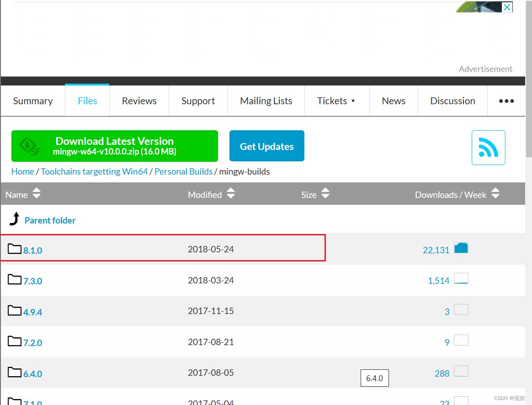Click the 2017-11-15 modified date
The width and height of the screenshot is (532, 405).
[211, 311]
